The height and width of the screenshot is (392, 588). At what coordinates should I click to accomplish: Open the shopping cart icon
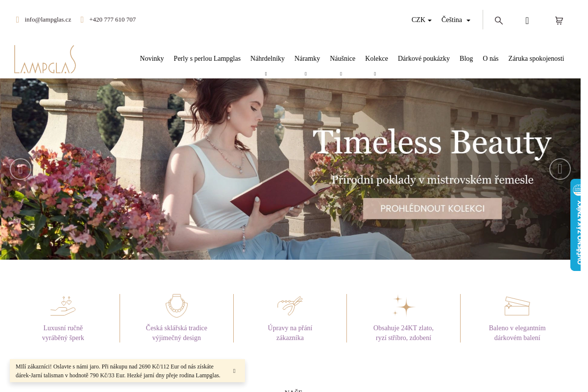coord(559,21)
